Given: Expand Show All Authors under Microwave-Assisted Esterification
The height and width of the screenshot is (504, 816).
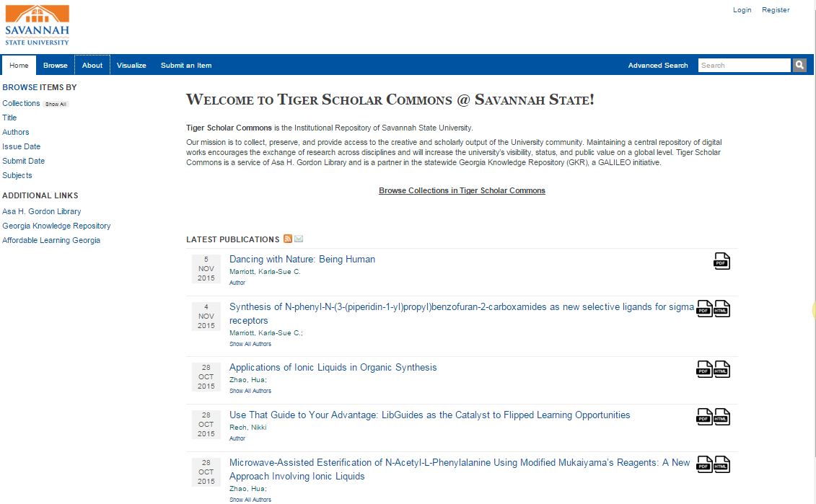Looking at the screenshot, I should click(x=250, y=500).
